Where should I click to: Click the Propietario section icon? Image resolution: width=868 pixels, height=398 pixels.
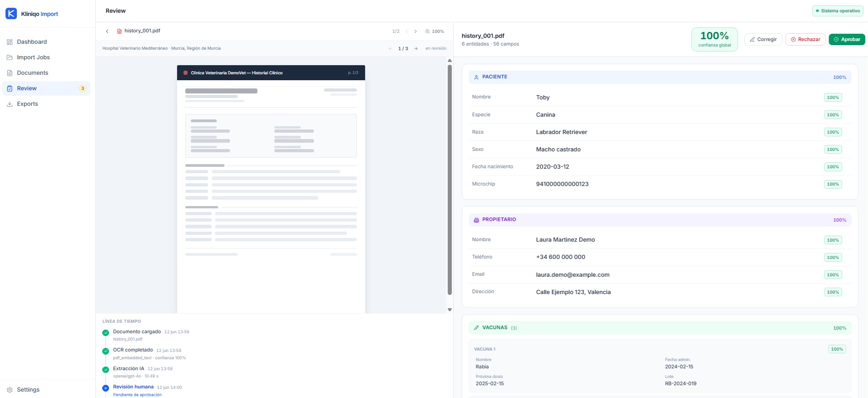(476, 220)
